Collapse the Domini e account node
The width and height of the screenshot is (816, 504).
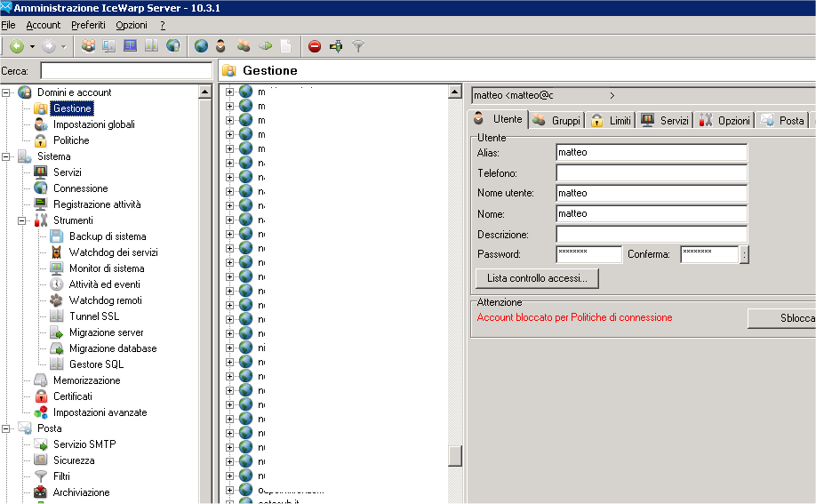coord(5,92)
